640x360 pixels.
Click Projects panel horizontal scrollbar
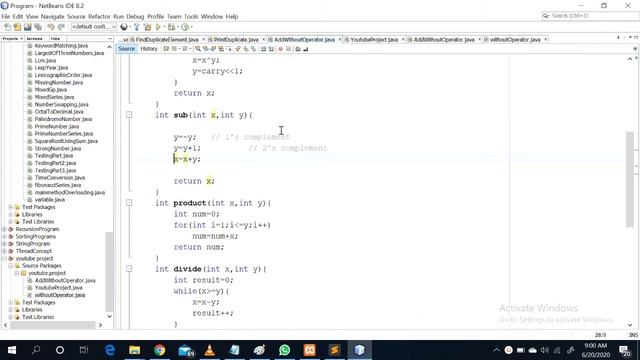point(53,325)
